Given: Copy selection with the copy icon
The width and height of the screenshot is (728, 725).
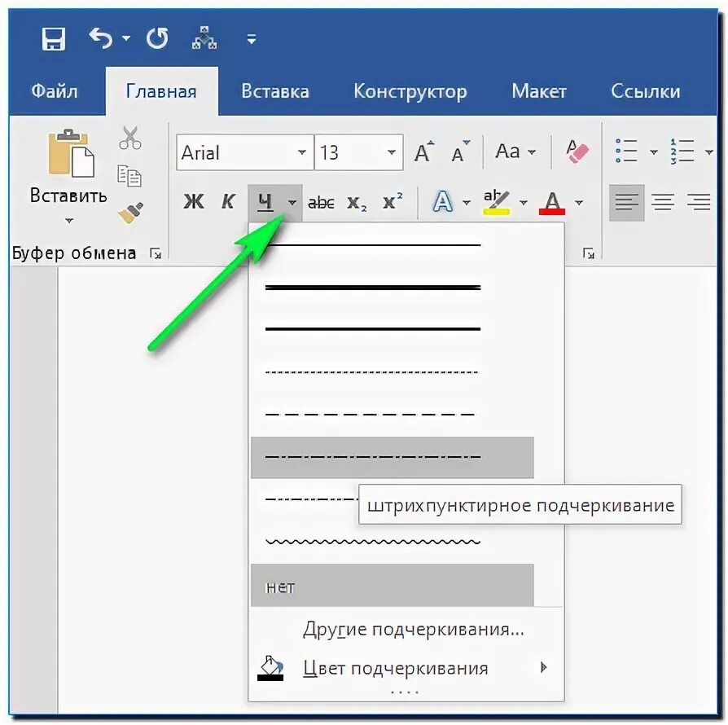Looking at the screenshot, I should coord(129,176).
